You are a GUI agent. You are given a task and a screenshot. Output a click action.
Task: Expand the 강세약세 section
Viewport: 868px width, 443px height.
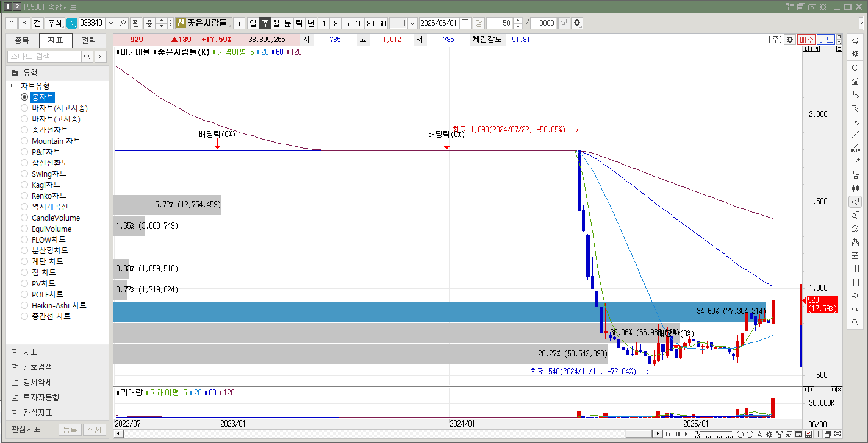(15, 383)
